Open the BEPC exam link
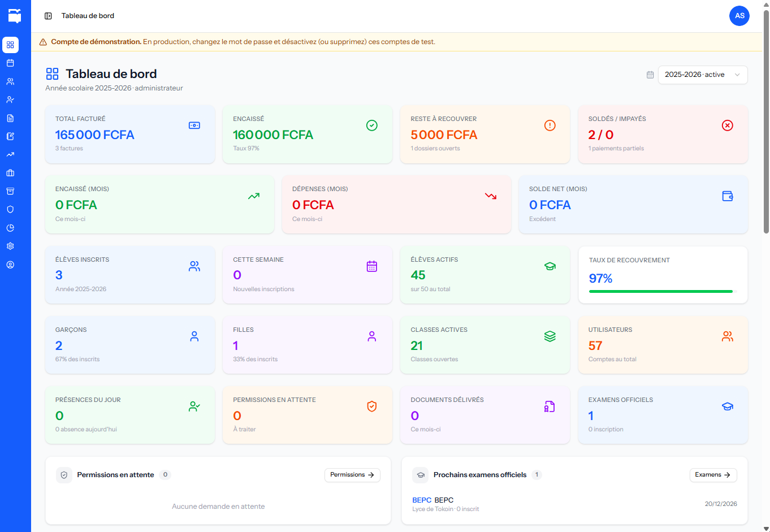 pyautogui.click(x=422, y=500)
